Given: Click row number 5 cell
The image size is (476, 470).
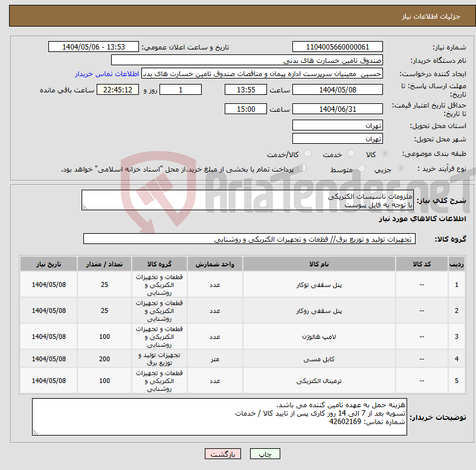Looking at the screenshot, I should click(x=457, y=381).
